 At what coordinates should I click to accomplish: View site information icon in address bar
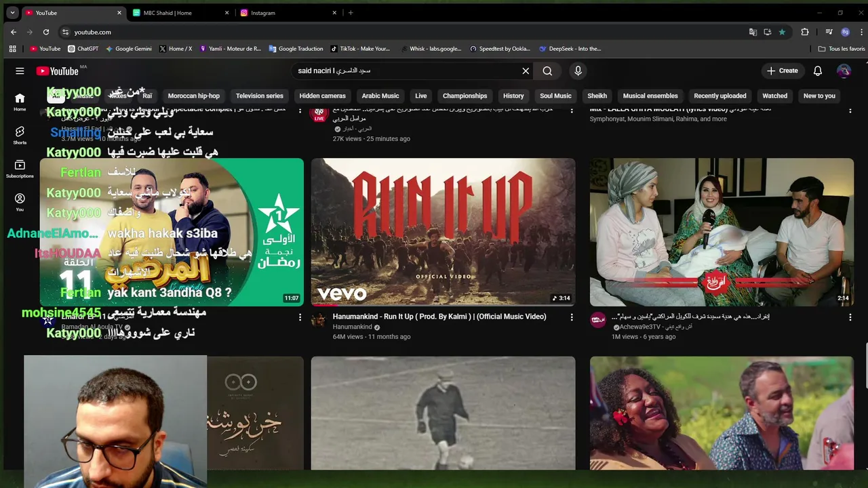pyautogui.click(x=65, y=32)
